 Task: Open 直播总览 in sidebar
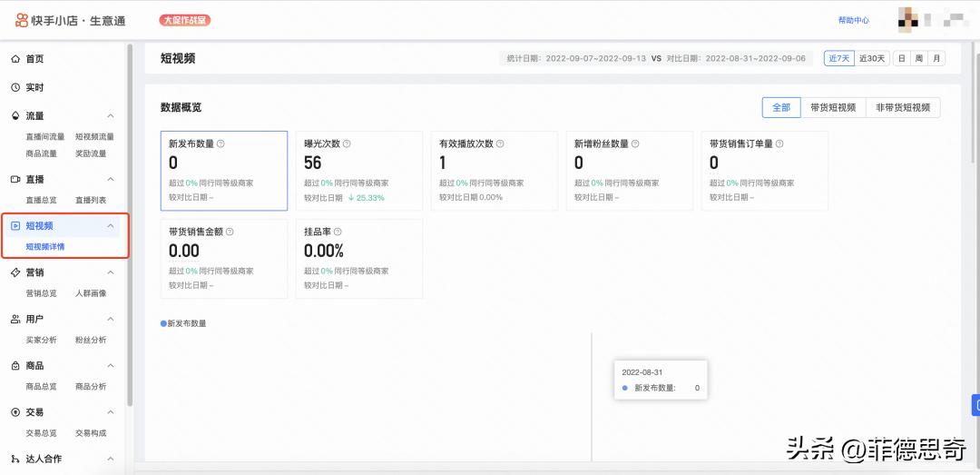pyautogui.click(x=41, y=201)
